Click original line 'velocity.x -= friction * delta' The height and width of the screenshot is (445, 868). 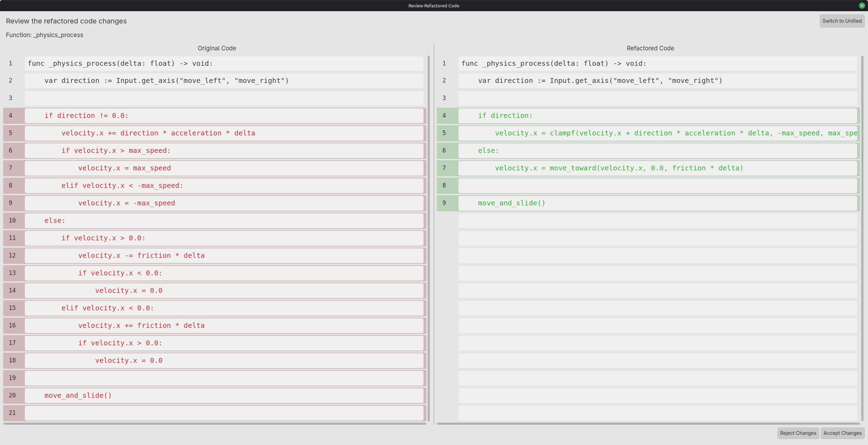(224, 256)
